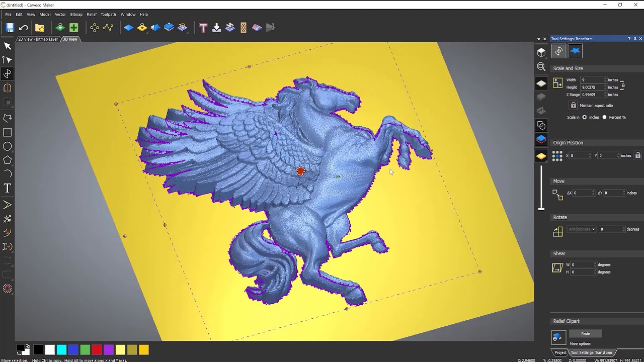Open the File menu

coord(9,15)
